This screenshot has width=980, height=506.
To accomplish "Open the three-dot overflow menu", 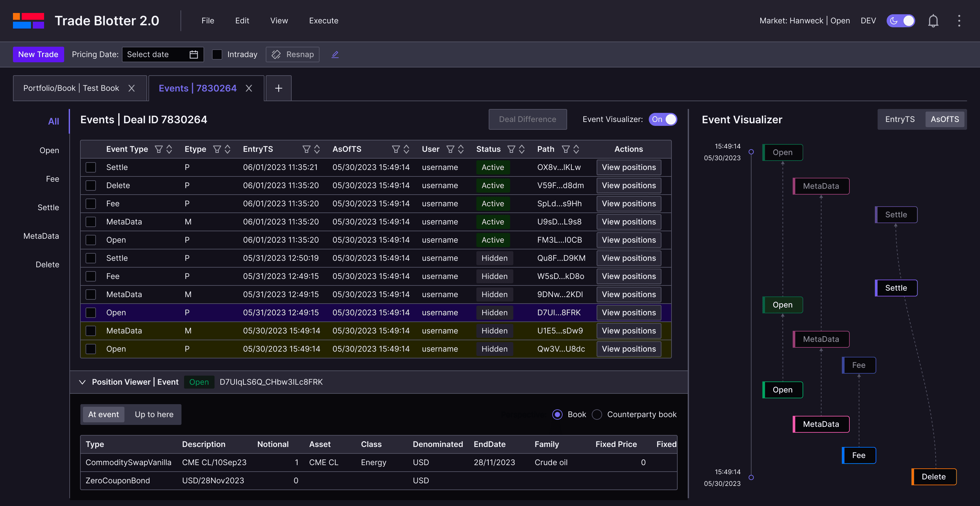I will click(959, 21).
